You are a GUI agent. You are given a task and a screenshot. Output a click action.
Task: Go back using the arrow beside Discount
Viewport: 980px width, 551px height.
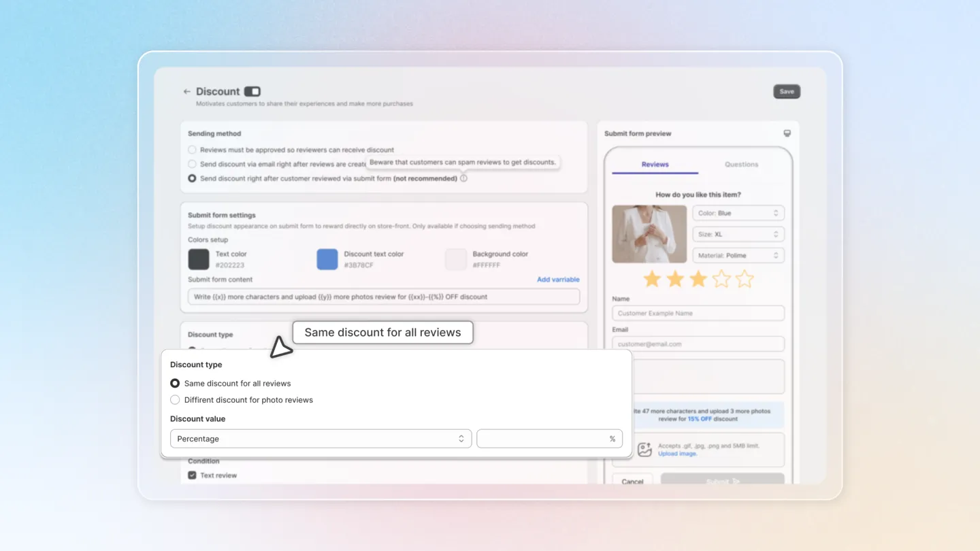186,91
